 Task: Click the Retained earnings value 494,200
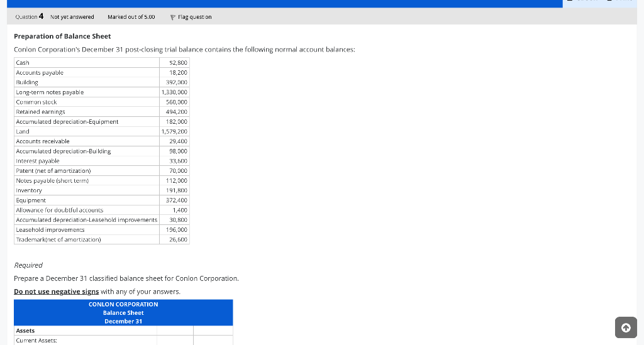coord(177,112)
